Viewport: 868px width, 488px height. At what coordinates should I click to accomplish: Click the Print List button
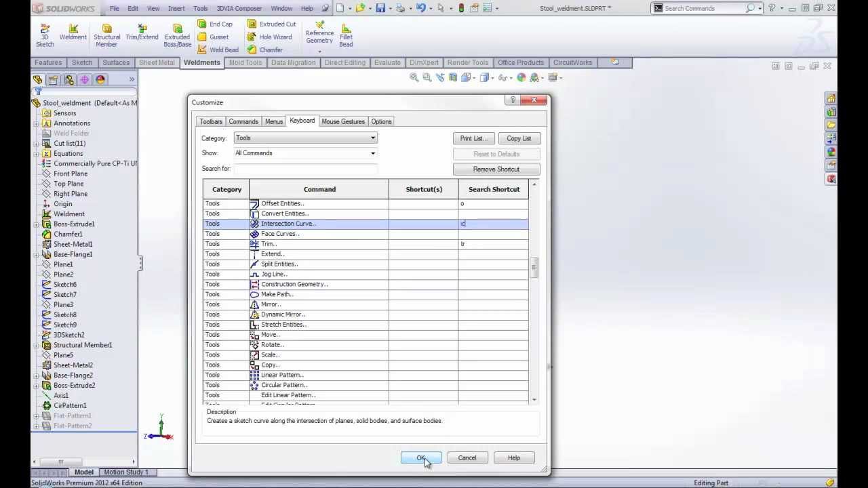coord(473,138)
